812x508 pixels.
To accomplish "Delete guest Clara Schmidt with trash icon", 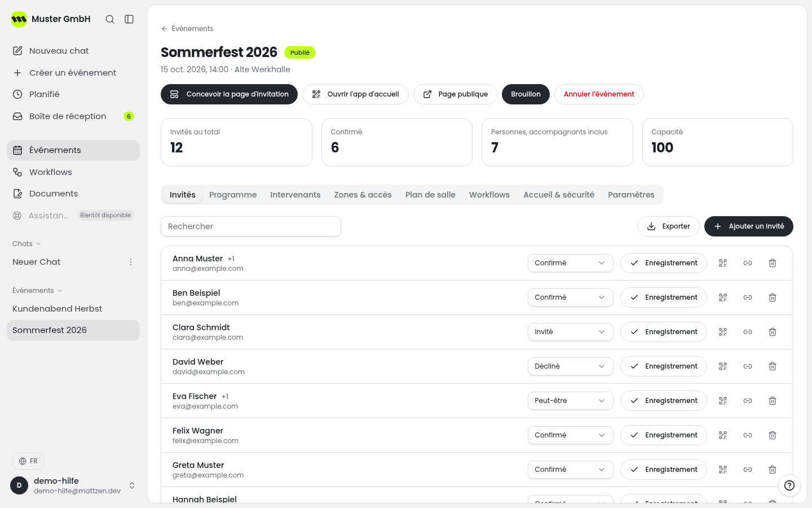I will [773, 332].
